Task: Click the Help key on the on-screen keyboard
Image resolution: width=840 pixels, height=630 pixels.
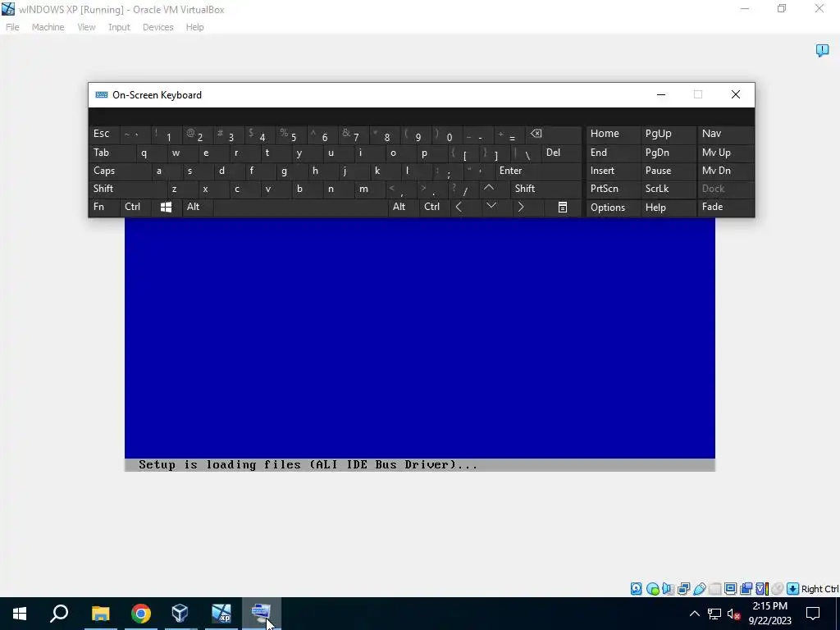Action: point(668,207)
